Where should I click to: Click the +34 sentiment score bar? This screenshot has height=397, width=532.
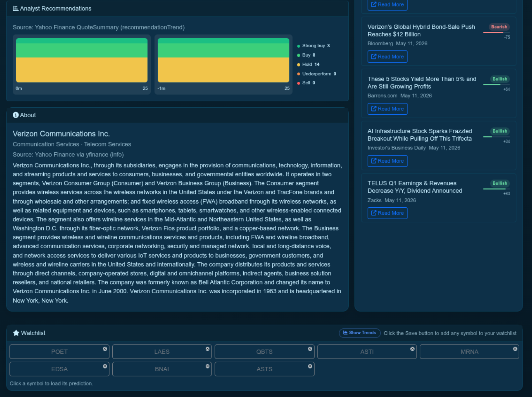tap(497, 137)
